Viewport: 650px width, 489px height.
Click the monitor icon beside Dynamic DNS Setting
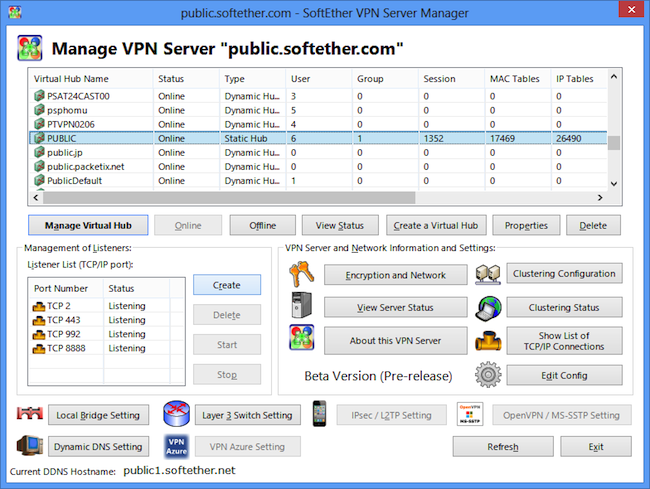coord(29,445)
